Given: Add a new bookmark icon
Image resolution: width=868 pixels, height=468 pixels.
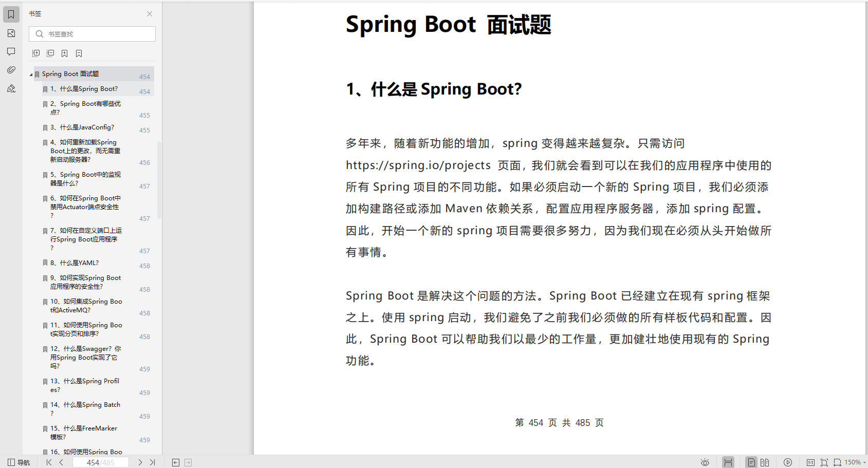Looking at the screenshot, I should click(x=65, y=53).
